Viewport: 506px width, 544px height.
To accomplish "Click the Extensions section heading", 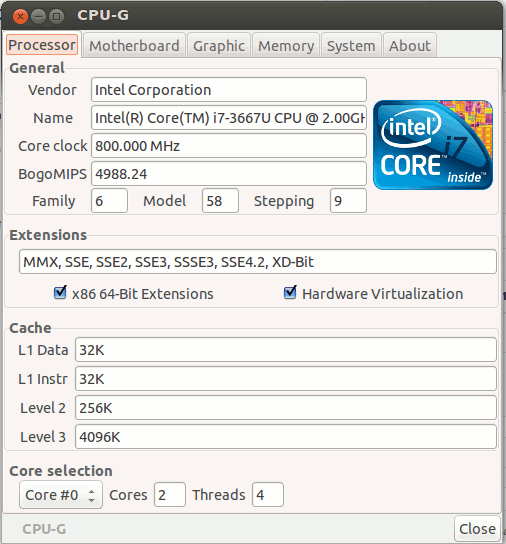I will click(x=48, y=235).
